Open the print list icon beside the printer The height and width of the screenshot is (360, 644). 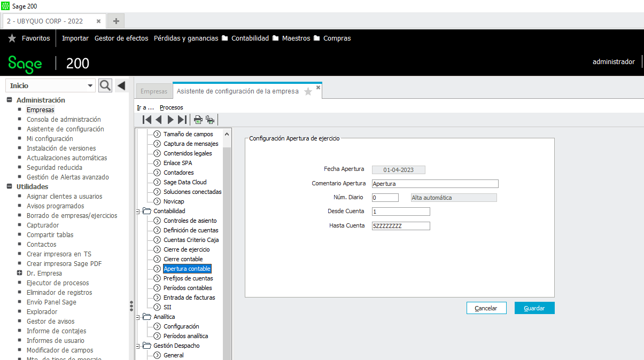(210, 120)
